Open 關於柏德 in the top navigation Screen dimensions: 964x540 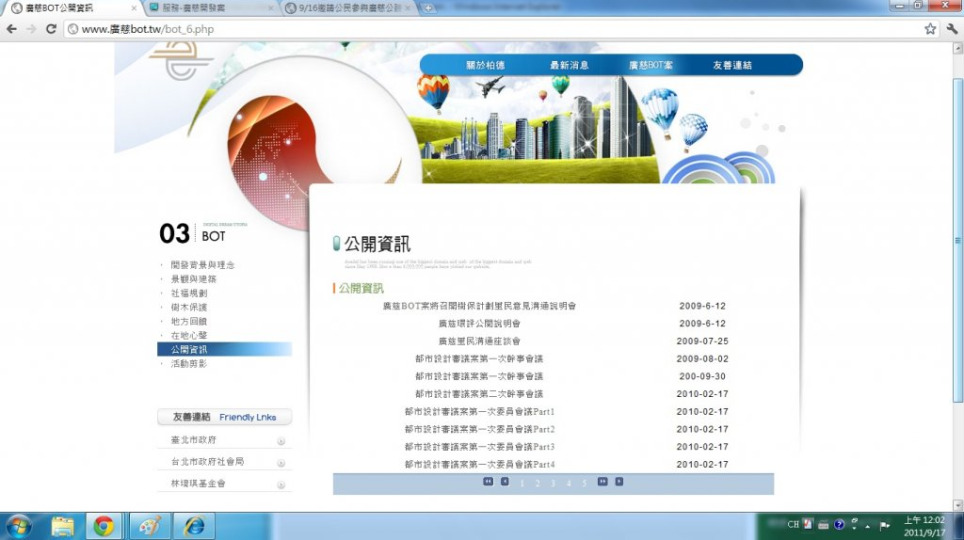point(485,65)
